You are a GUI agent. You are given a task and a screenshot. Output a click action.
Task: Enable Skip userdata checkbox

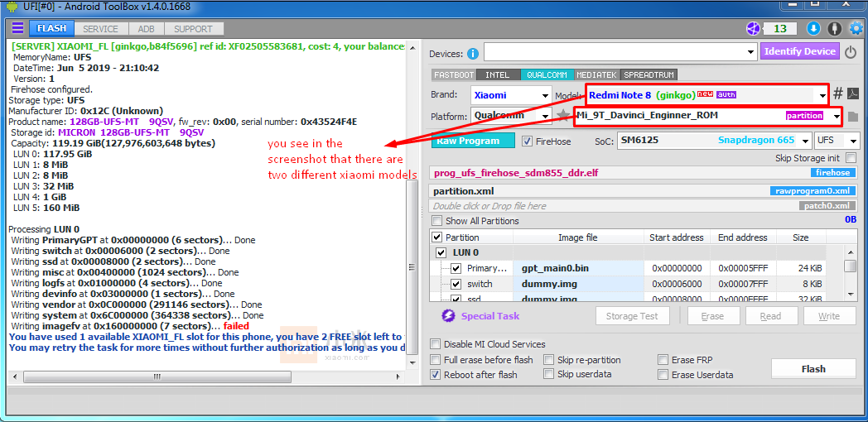tap(548, 374)
